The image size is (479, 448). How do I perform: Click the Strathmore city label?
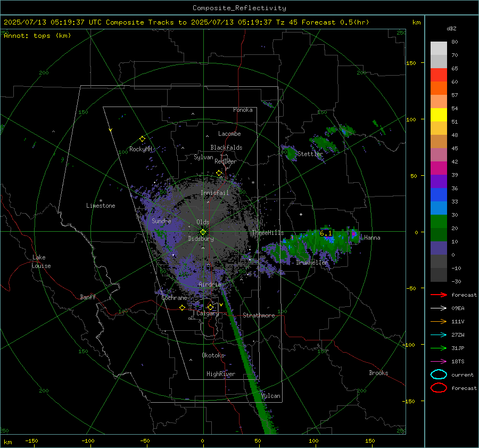click(x=259, y=315)
